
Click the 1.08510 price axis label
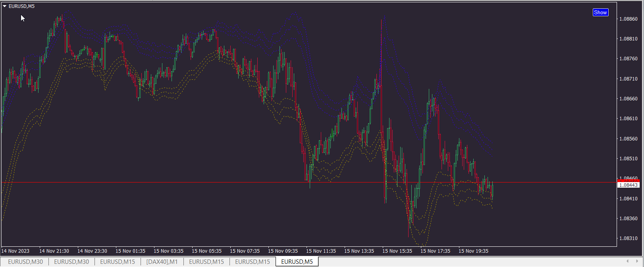coord(629,159)
